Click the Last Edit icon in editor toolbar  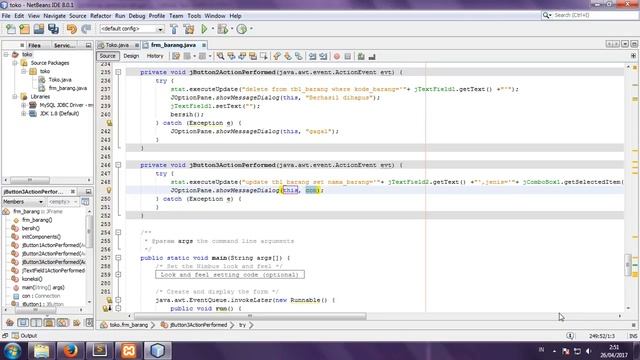(x=176, y=56)
